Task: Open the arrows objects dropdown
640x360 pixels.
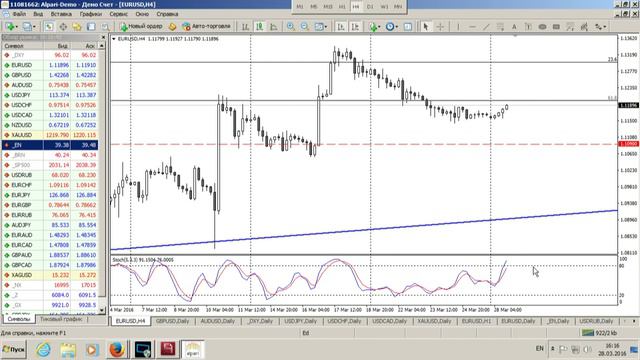Action: click(x=600, y=27)
